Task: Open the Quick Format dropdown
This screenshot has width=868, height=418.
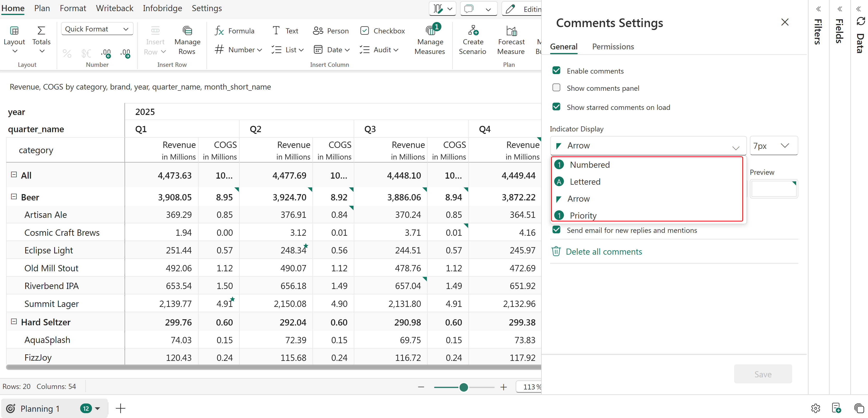Action: pyautogui.click(x=97, y=29)
